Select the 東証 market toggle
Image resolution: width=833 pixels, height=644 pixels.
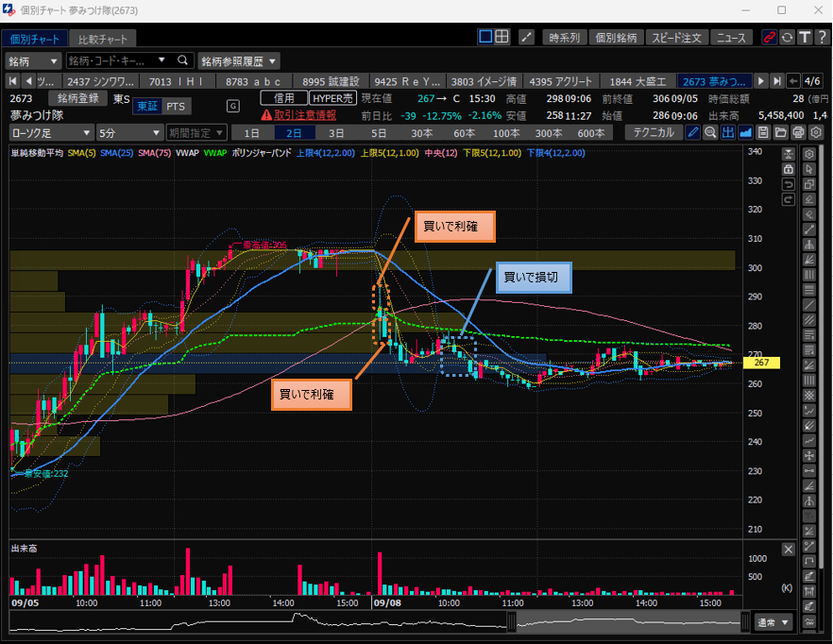tap(147, 106)
